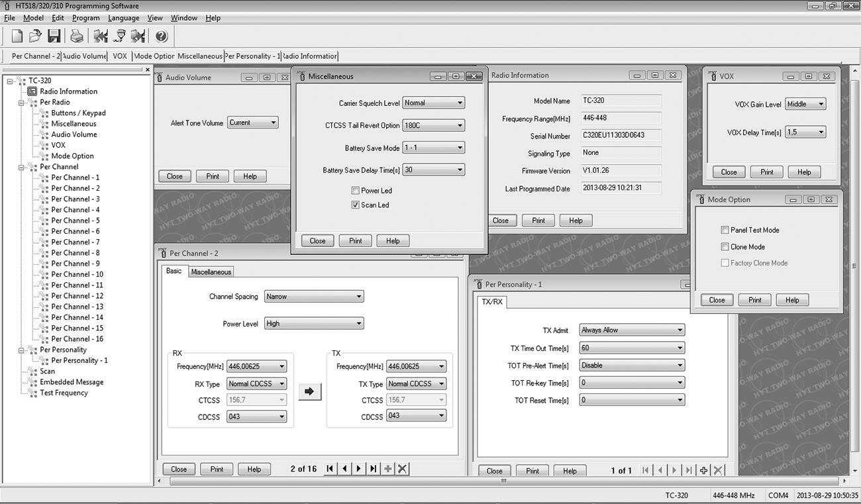The height and width of the screenshot is (504, 861).
Task: Go to next channel in Per Channel navigator
Action: (358, 469)
